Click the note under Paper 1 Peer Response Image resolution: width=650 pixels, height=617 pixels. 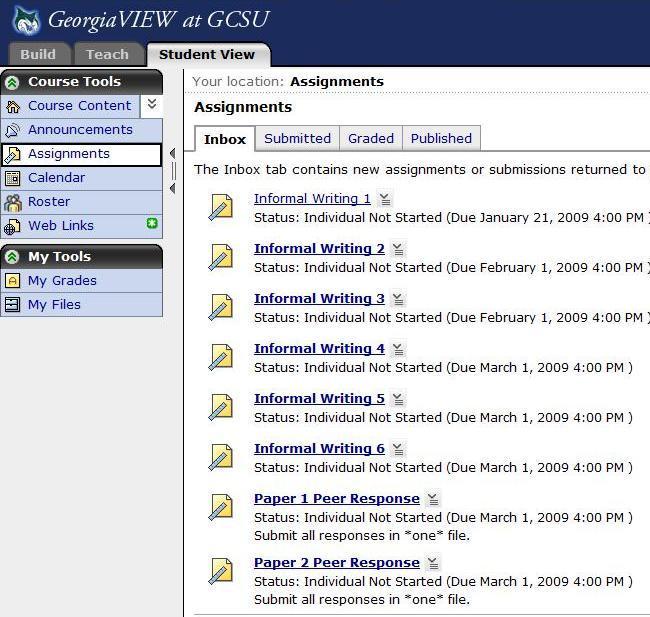pyautogui.click(x=362, y=536)
